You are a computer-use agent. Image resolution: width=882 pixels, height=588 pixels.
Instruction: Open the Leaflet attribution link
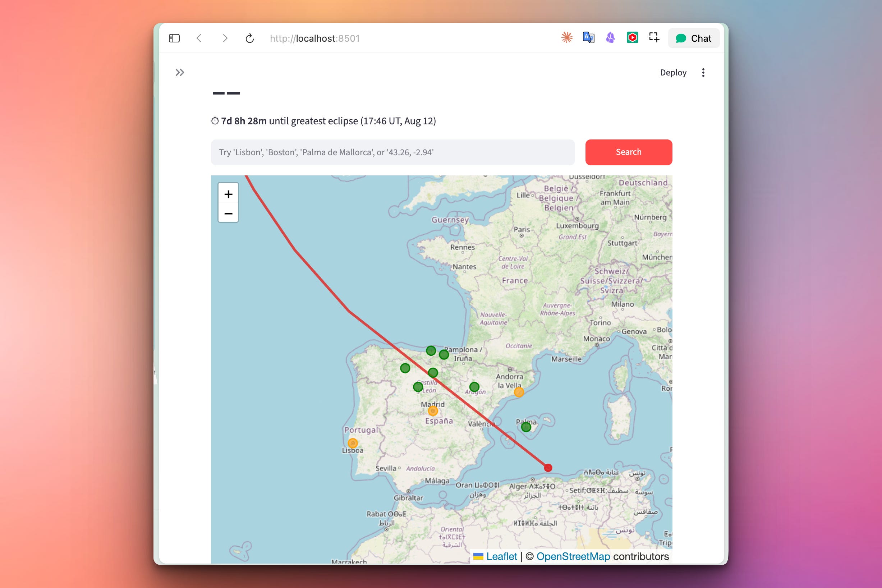coord(501,556)
